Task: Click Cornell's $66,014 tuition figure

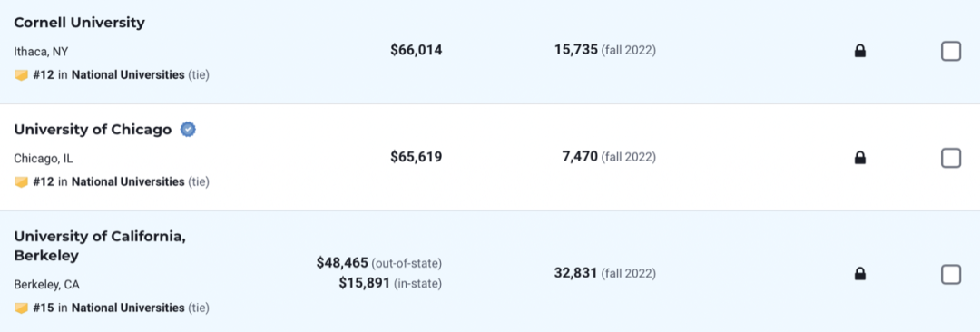Action: click(x=416, y=50)
